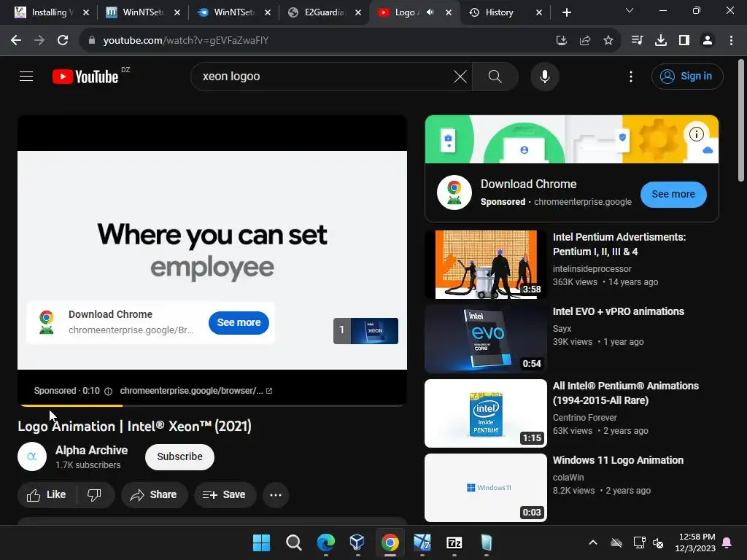Click the up-next Xeon thumbnail in player
The width and height of the screenshot is (747, 560).
point(366,330)
